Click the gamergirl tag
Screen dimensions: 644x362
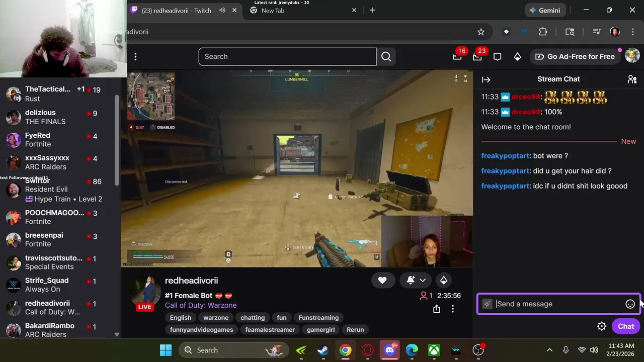point(320,330)
